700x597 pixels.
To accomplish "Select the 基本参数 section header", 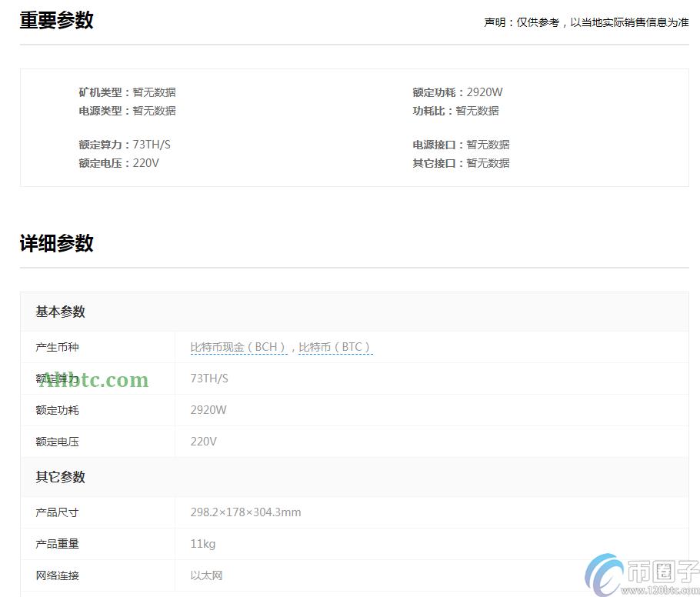I will (59, 312).
